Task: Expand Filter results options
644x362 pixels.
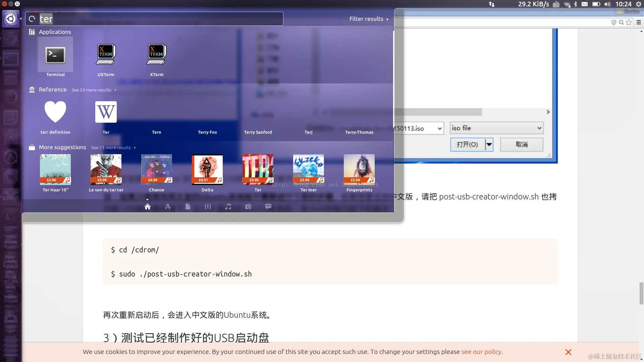Action: point(369,19)
